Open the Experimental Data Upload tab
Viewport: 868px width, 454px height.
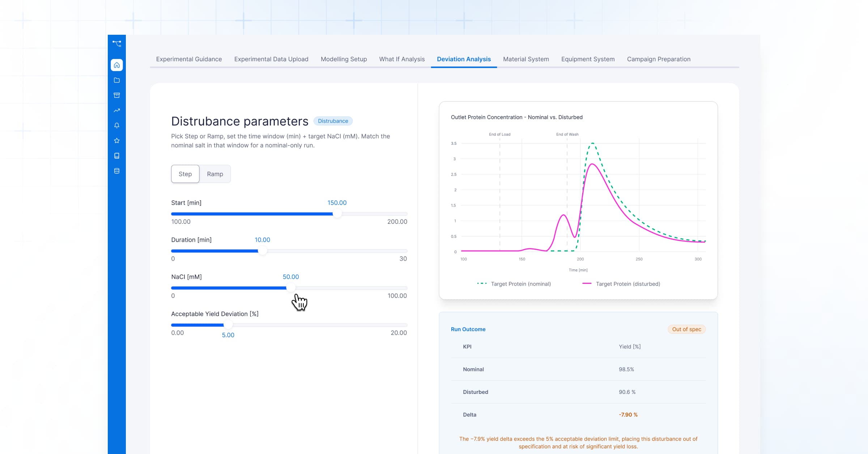(271, 59)
